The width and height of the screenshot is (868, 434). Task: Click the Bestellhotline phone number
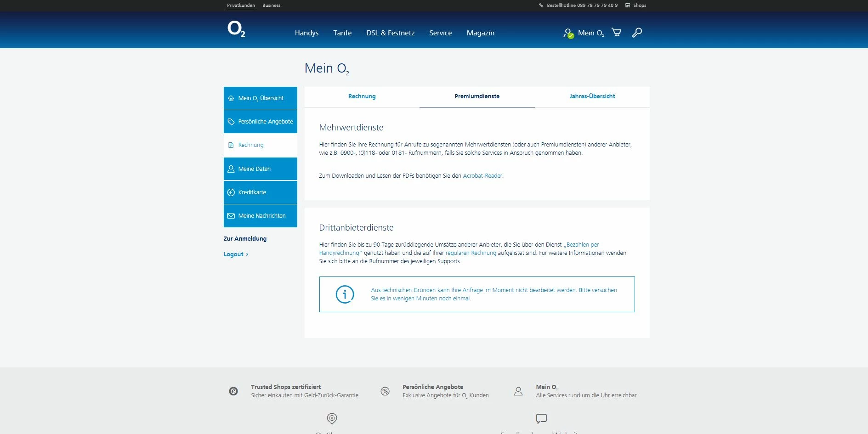[597, 6]
